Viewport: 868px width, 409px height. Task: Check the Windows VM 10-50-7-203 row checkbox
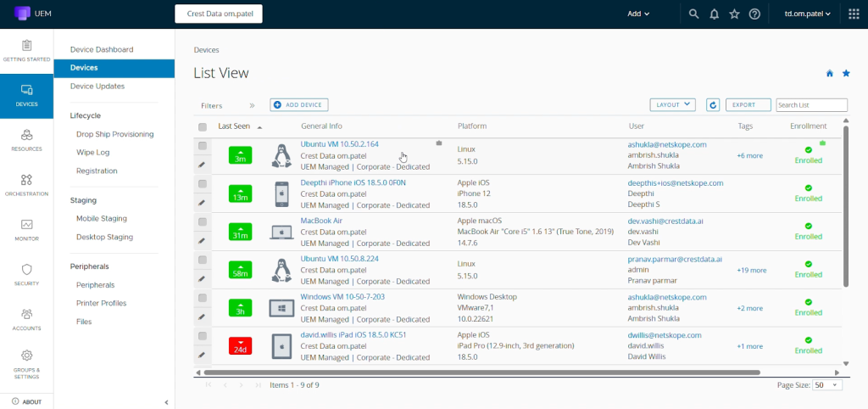click(203, 298)
